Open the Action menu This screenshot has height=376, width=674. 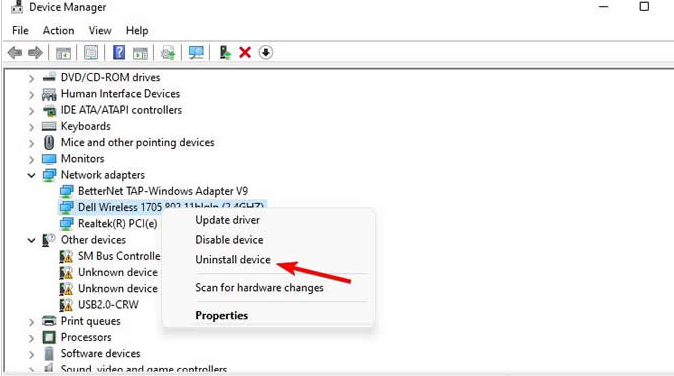tap(58, 31)
